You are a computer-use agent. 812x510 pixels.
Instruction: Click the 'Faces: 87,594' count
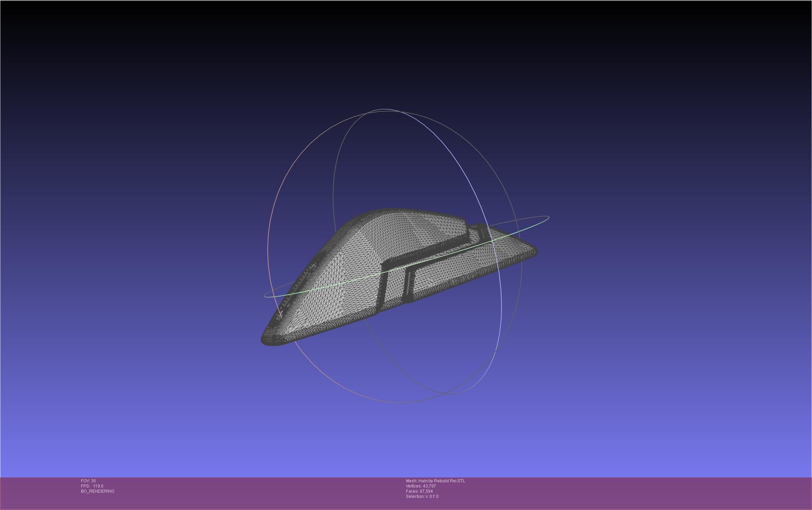[419, 491]
